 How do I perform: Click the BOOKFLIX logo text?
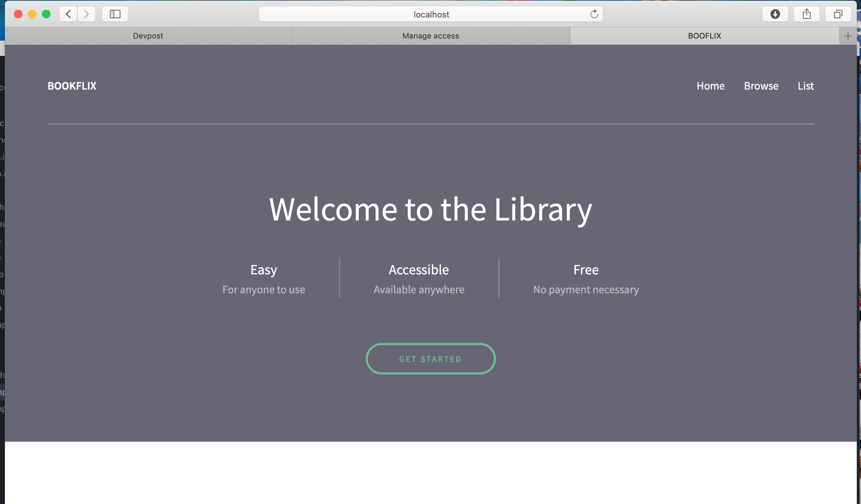tap(72, 86)
